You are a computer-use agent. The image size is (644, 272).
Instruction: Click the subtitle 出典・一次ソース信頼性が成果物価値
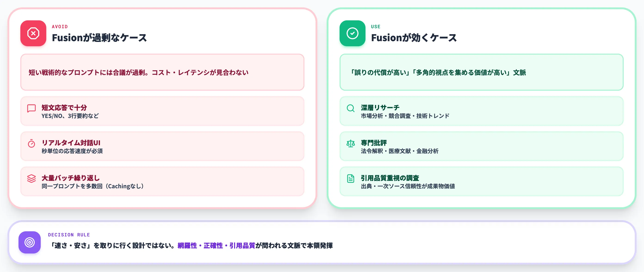408,186
